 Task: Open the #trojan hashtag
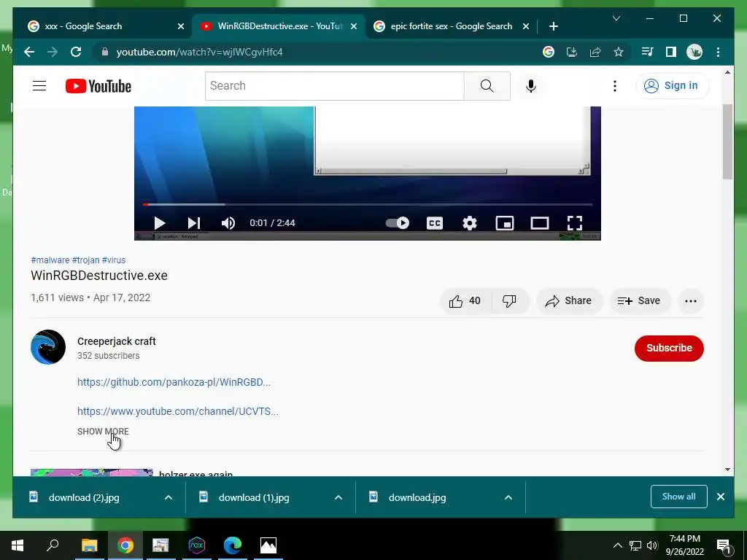click(x=86, y=260)
